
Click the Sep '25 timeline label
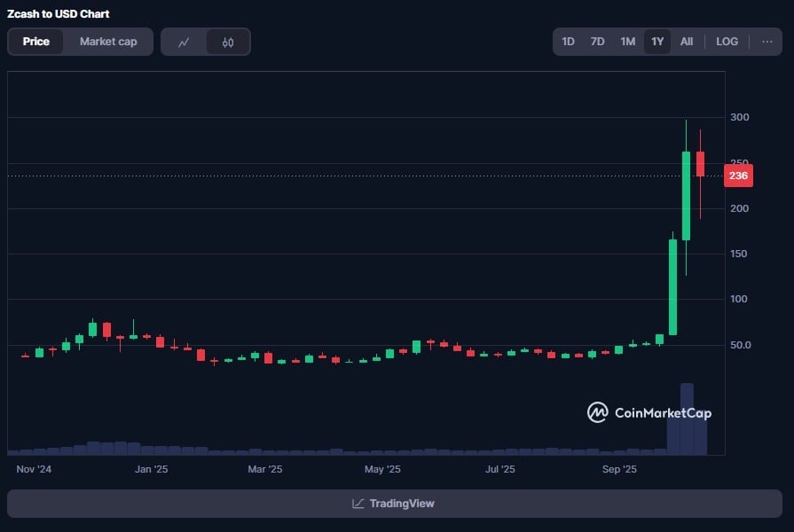coord(619,469)
